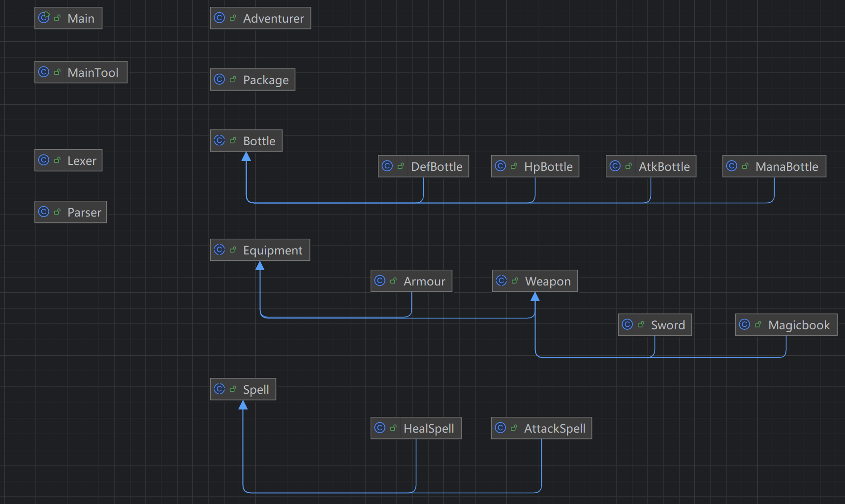Image resolution: width=845 pixels, height=504 pixels.
Task: Click the class icon beside Weapon
Action: (501, 281)
